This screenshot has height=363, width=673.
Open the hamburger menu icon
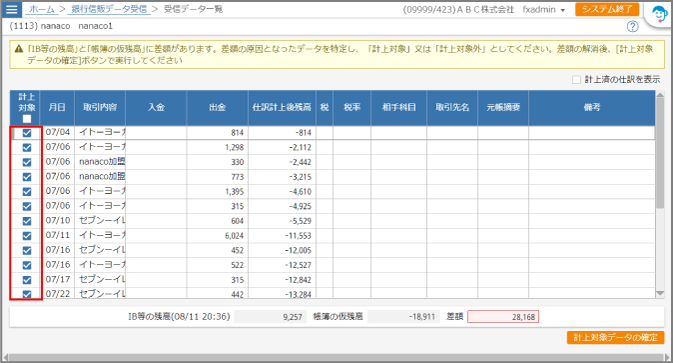click(12, 9)
